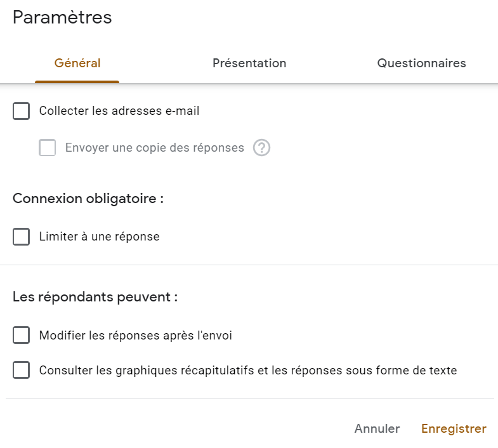
Task: Click the Les répondants peuvent heading
Action: click(95, 297)
